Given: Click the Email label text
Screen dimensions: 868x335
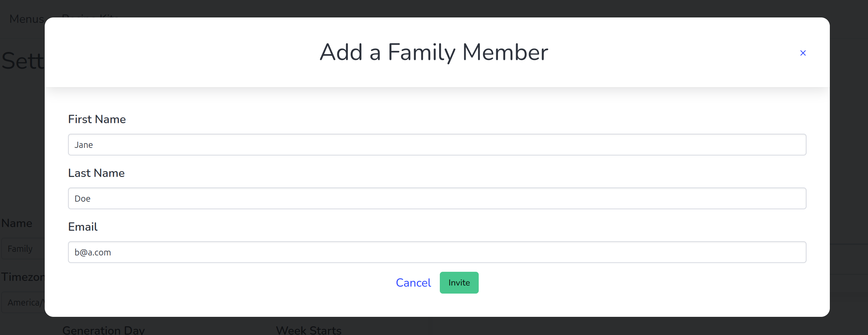Looking at the screenshot, I should click(83, 227).
